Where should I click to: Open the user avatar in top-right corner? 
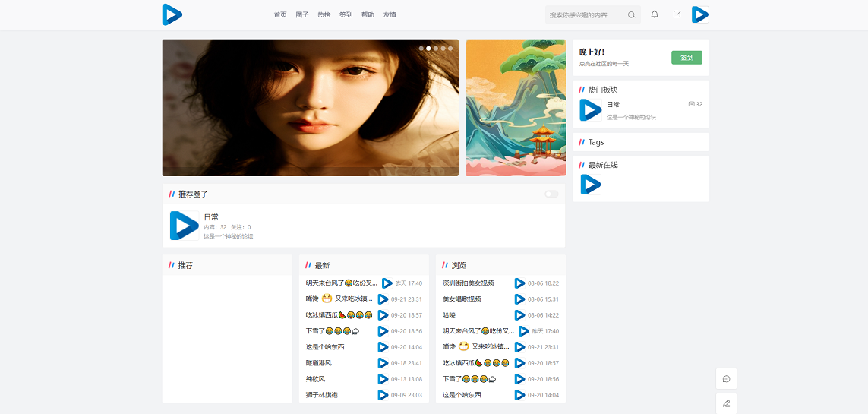(699, 14)
